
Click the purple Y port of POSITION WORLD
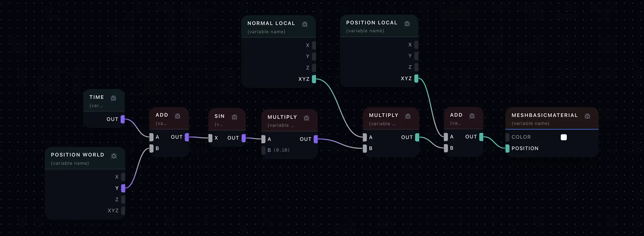123,188
